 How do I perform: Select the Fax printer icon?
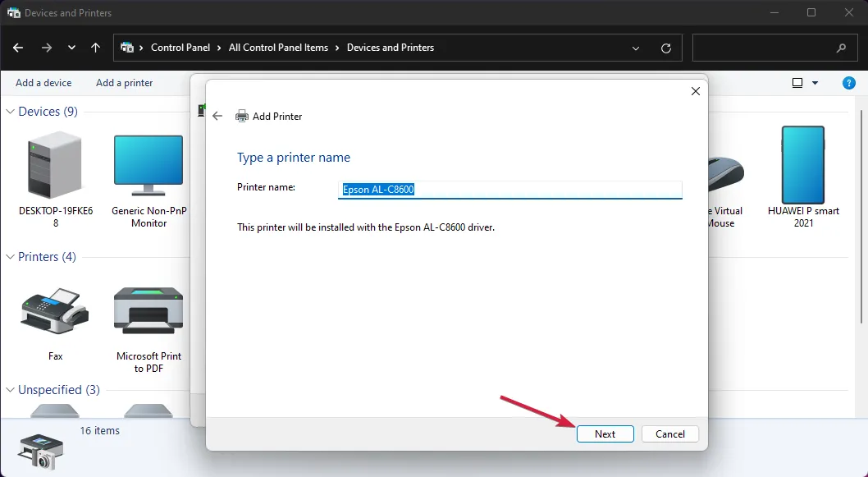tap(55, 312)
